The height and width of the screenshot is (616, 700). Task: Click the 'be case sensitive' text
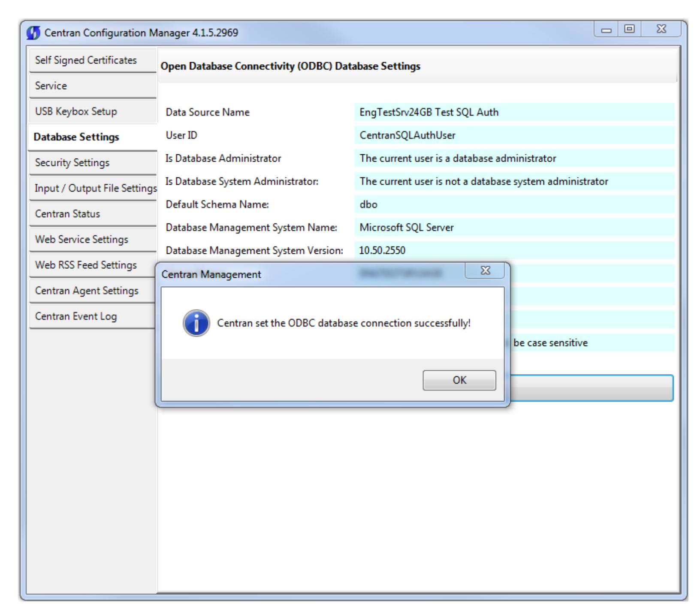pos(550,343)
